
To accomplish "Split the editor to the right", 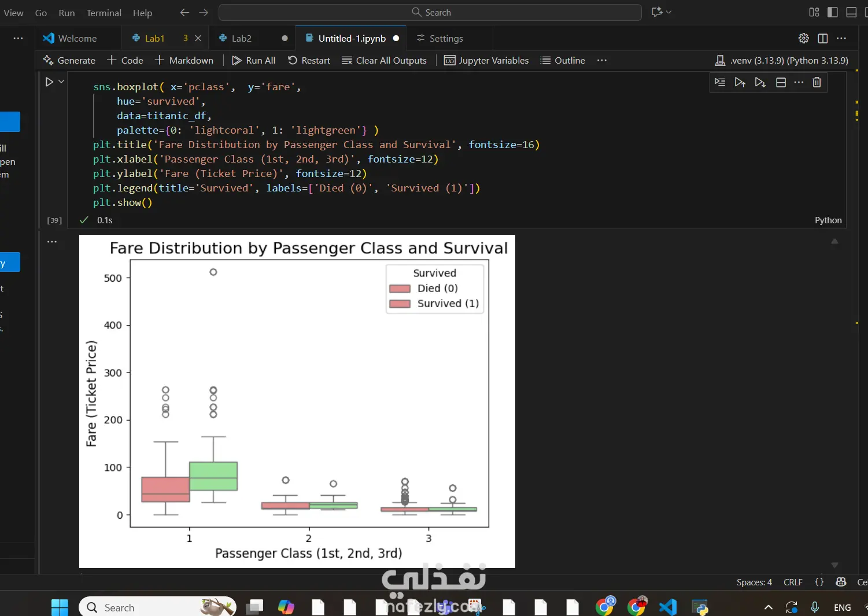I will [822, 38].
